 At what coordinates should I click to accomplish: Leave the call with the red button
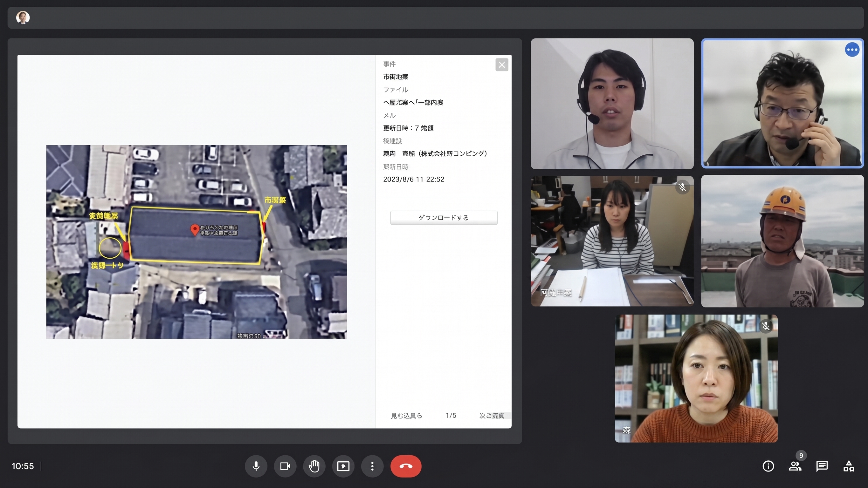406,466
